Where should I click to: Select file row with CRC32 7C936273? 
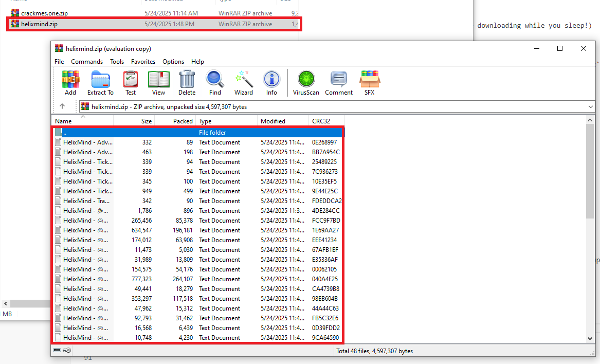click(x=198, y=172)
